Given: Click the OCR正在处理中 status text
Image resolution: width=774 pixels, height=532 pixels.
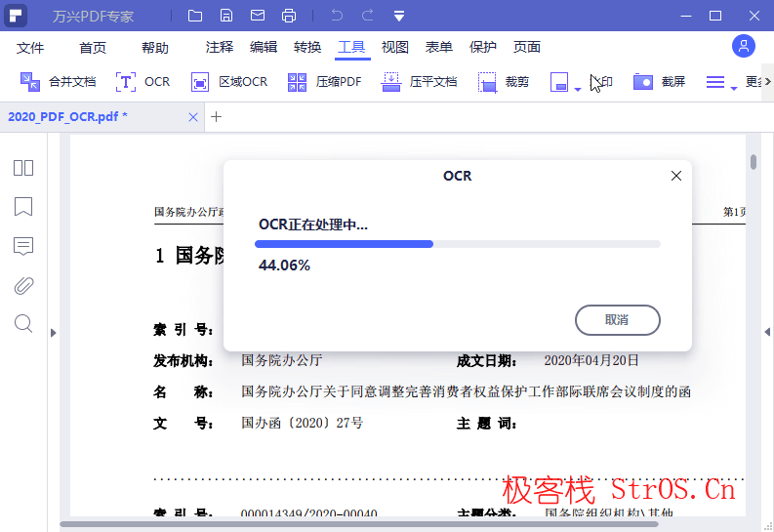Looking at the screenshot, I should [x=313, y=225].
